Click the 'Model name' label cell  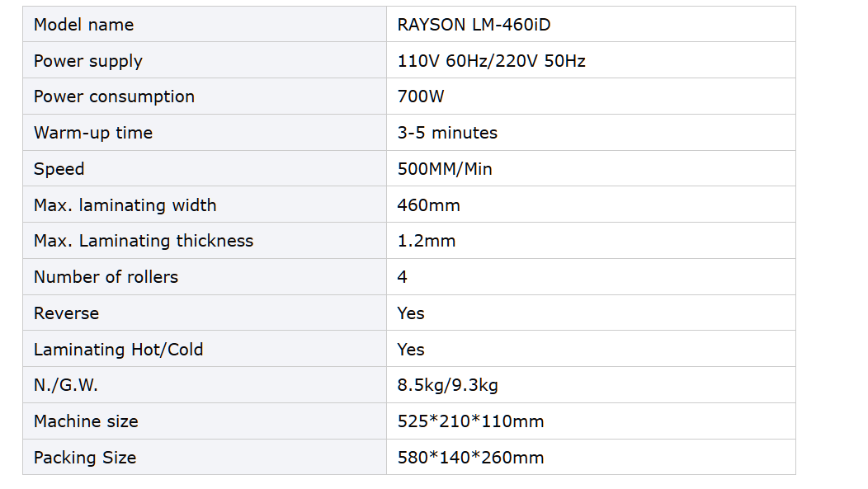[83, 25]
